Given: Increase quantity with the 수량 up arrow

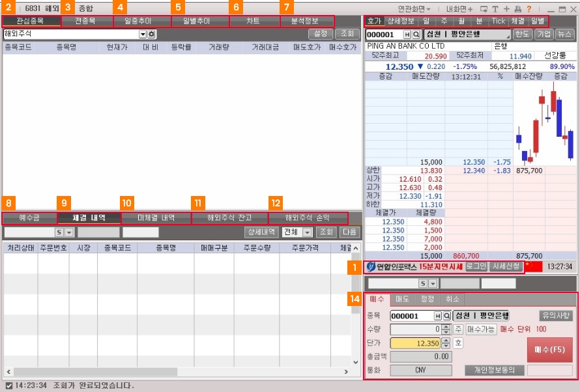Looking at the screenshot, I should click(446, 327).
